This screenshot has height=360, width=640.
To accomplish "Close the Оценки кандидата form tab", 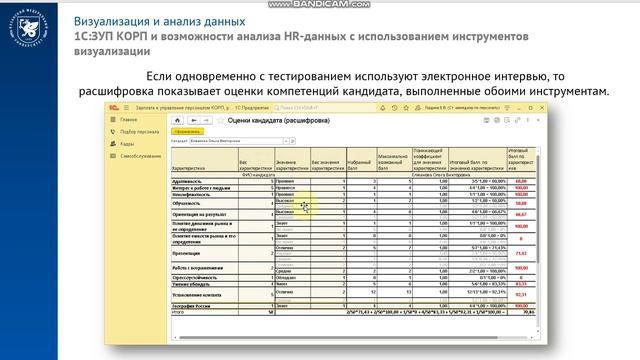I will (x=538, y=120).
